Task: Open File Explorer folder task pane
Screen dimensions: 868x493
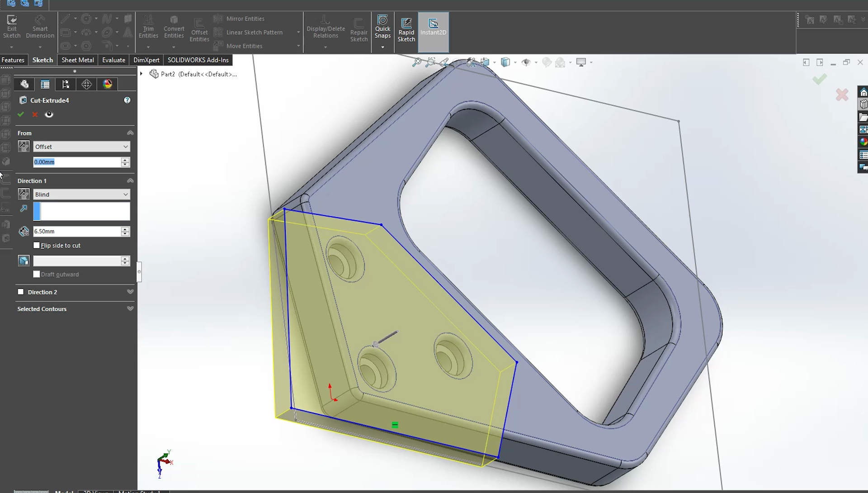Action: [863, 117]
